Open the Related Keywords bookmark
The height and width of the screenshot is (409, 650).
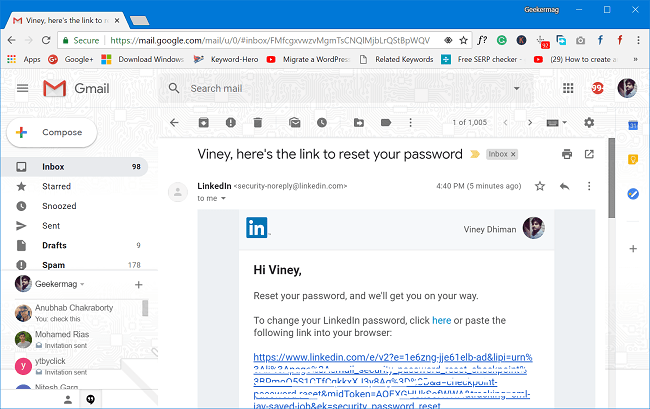[x=396, y=59]
